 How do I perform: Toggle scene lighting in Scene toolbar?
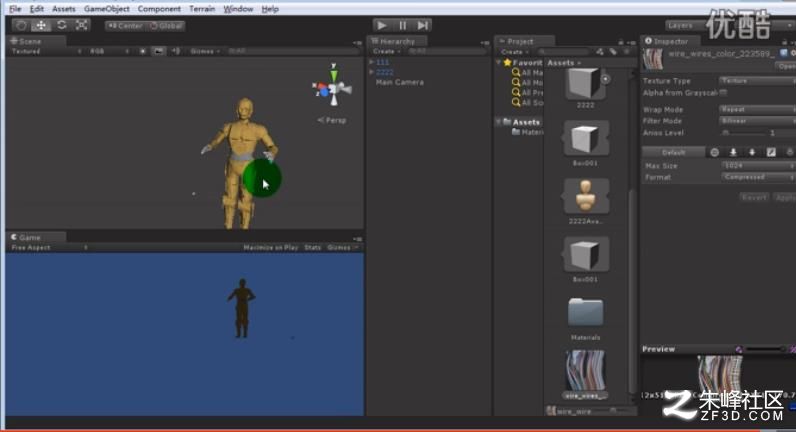click(x=143, y=51)
